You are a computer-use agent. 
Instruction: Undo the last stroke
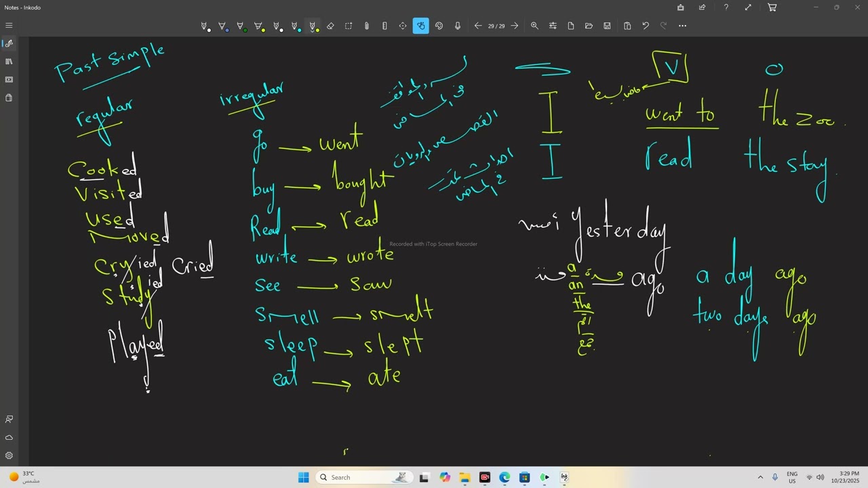click(646, 26)
